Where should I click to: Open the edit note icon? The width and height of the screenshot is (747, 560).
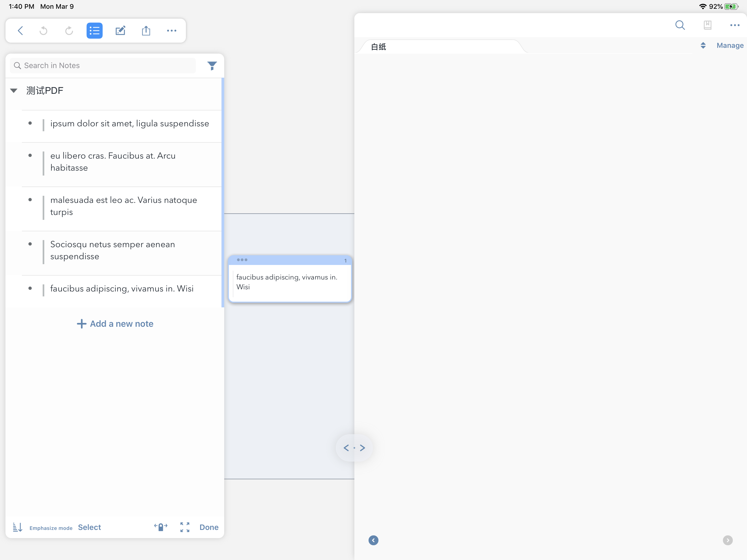(120, 31)
